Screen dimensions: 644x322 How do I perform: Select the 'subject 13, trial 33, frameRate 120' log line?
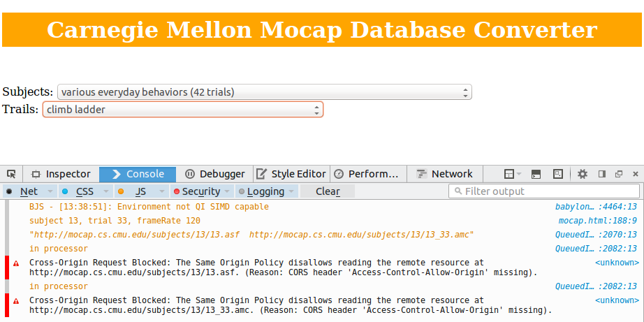pos(115,221)
